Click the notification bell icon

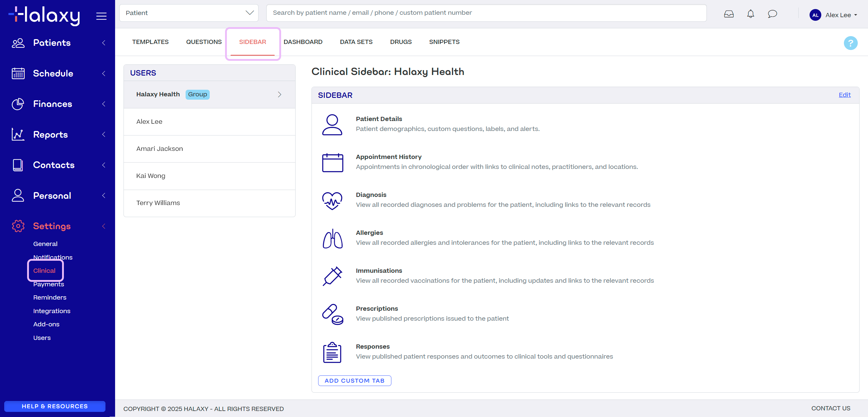(750, 14)
